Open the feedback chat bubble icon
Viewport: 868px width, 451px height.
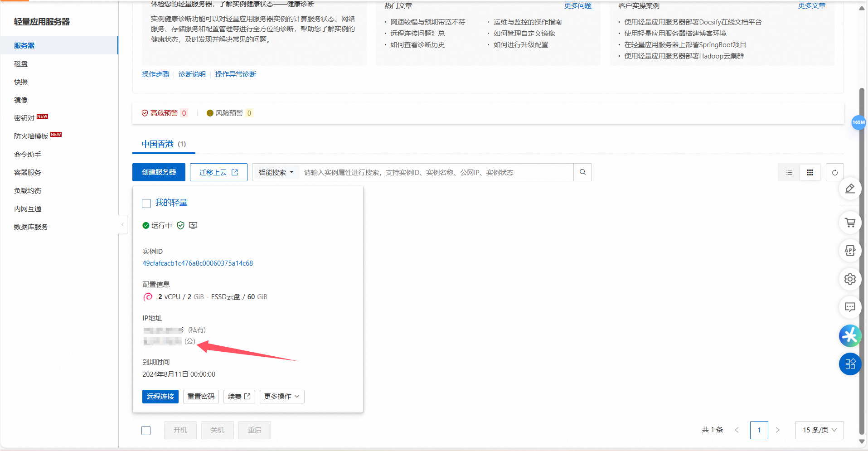pyautogui.click(x=850, y=307)
